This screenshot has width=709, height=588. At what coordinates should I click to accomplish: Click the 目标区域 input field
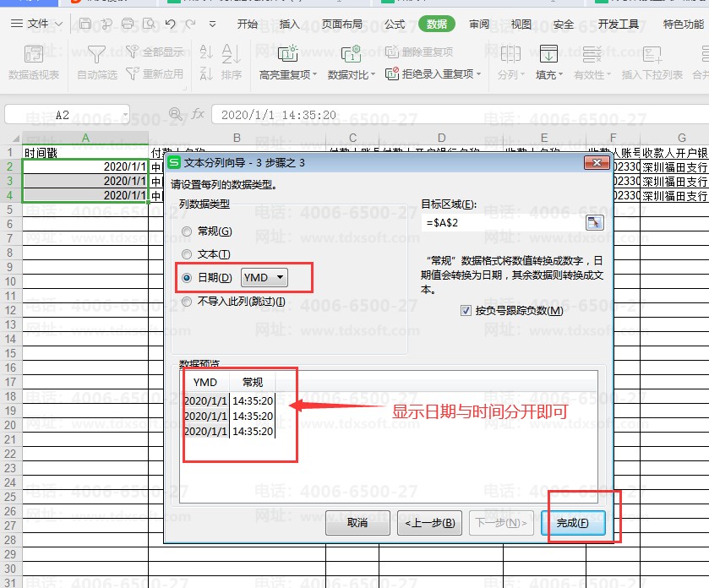502,222
